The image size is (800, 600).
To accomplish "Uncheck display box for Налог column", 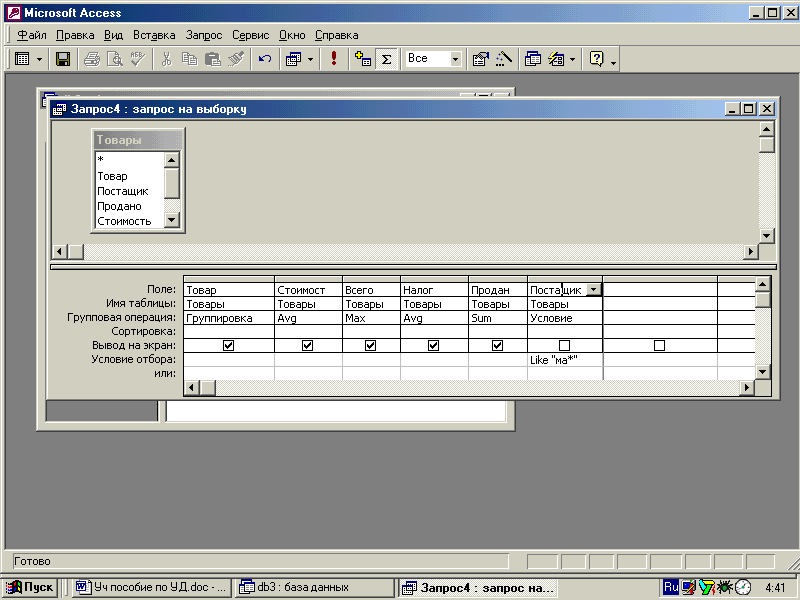I will coord(433,345).
